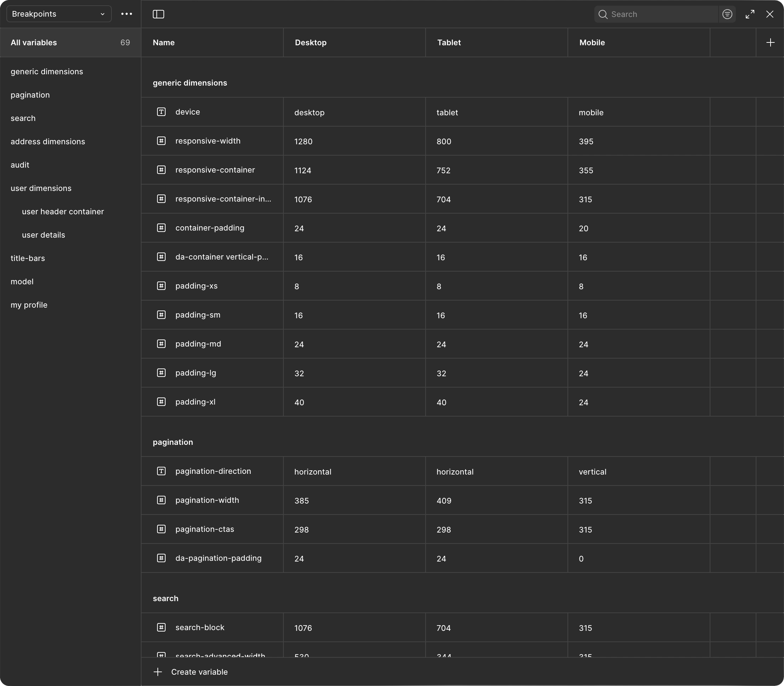Click the Tablet mode column header
The image size is (784, 686).
point(449,42)
